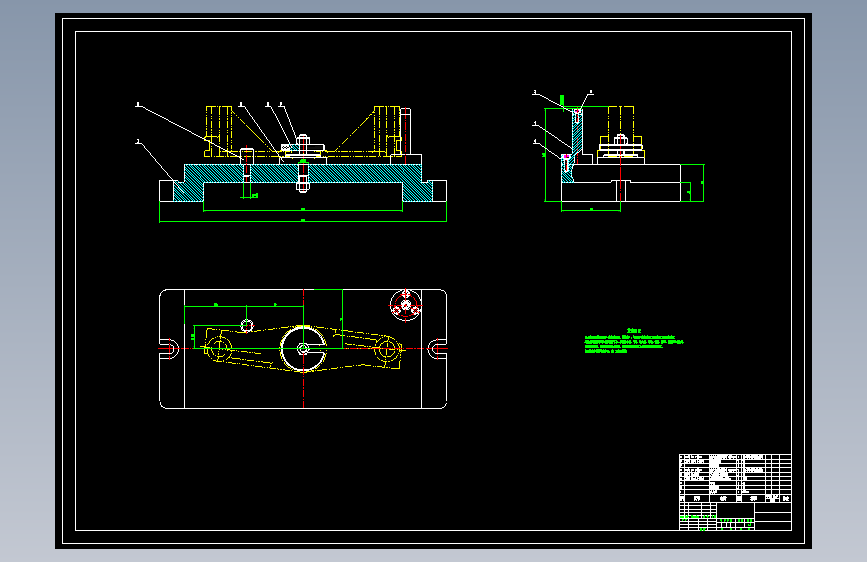The width and height of the screenshot is (867, 562).
Task: Select the three-hole bolt circle in plan view
Action: click(x=406, y=305)
